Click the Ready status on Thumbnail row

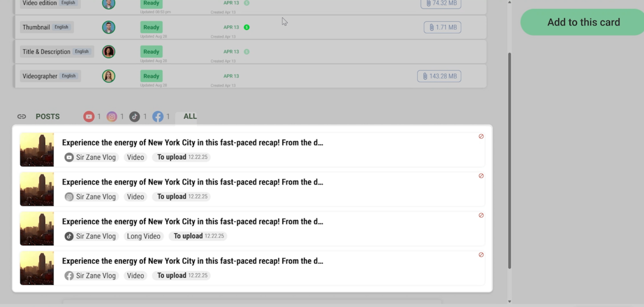point(151,28)
